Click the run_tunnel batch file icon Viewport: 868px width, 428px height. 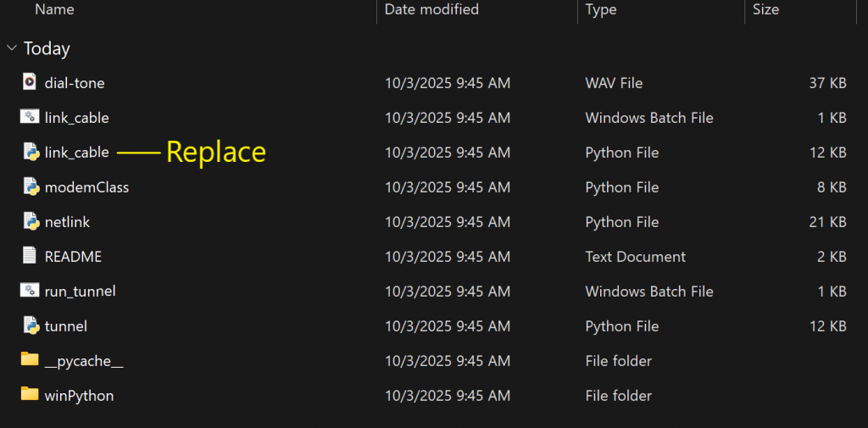[x=30, y=291]
